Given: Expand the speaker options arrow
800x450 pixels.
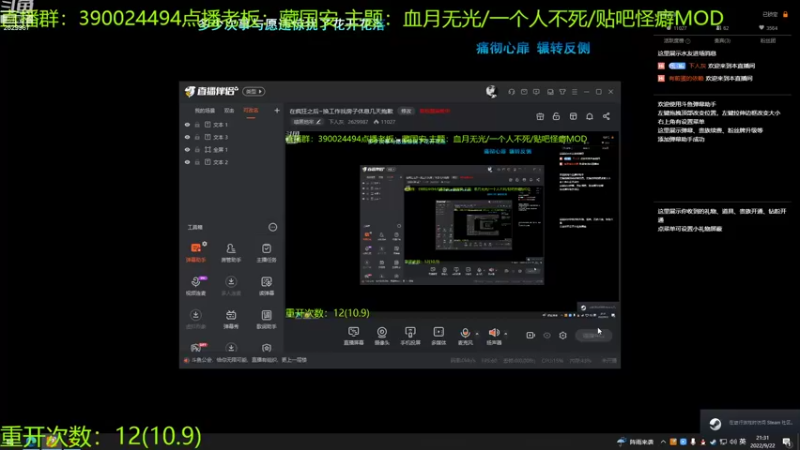Looking at the screenshot, I should pyautogui.click(x=506, y=334).
